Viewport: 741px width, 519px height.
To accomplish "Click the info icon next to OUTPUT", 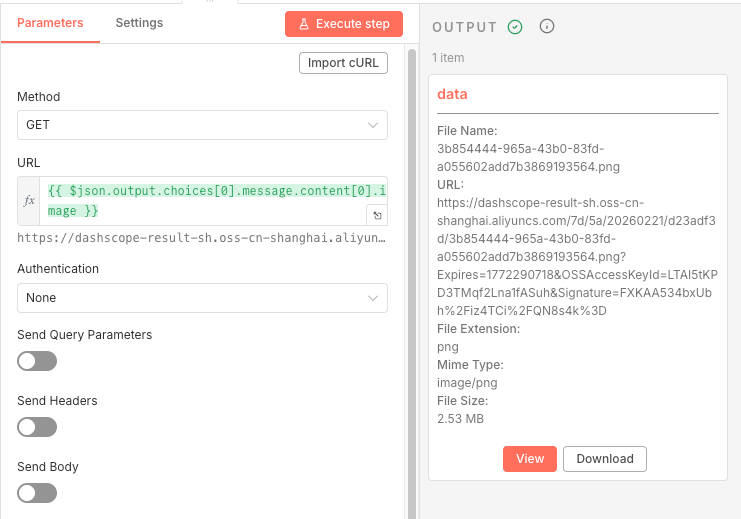I will coord(547,27).
